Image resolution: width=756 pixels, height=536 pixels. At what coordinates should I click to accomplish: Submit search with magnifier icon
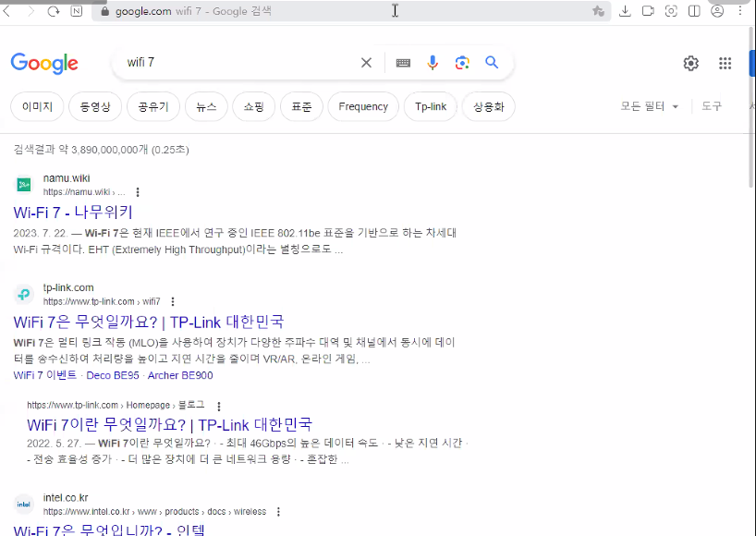(492, 63)
